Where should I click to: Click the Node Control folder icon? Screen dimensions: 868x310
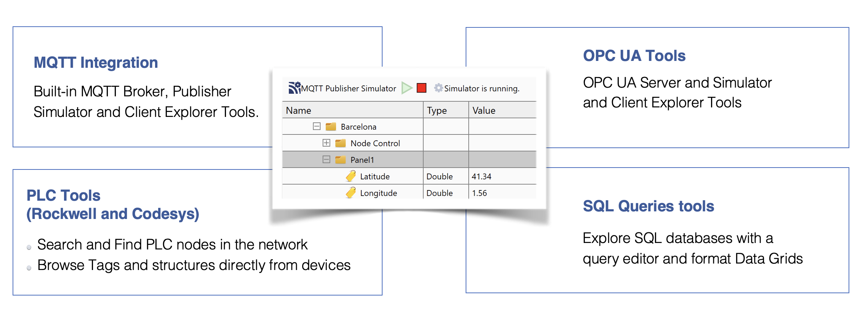[x=340, y=143]
